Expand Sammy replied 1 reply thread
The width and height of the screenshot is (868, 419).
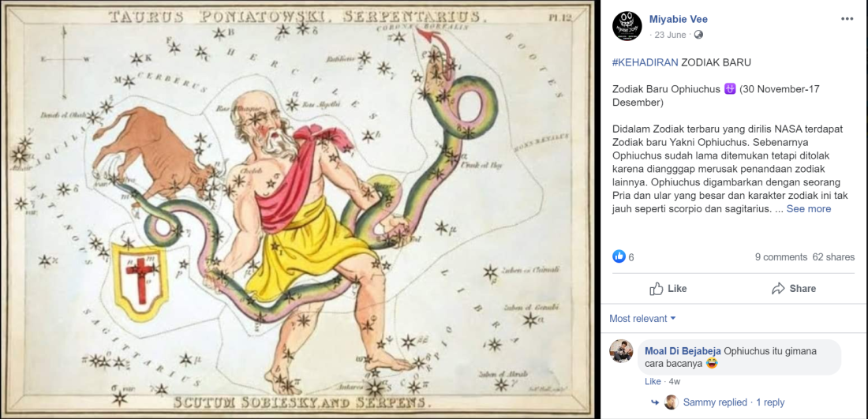coord(734,402)
